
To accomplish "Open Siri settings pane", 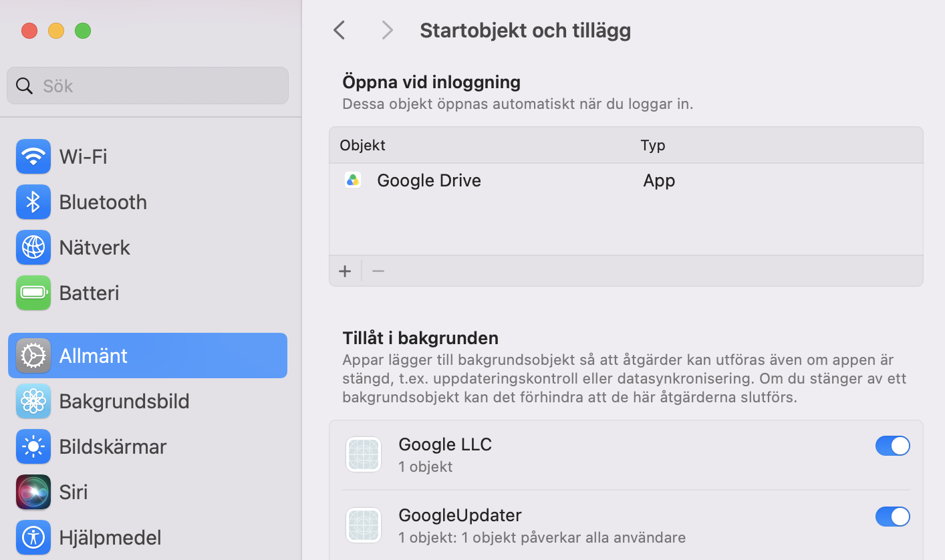I will click(x=148, y=492).
